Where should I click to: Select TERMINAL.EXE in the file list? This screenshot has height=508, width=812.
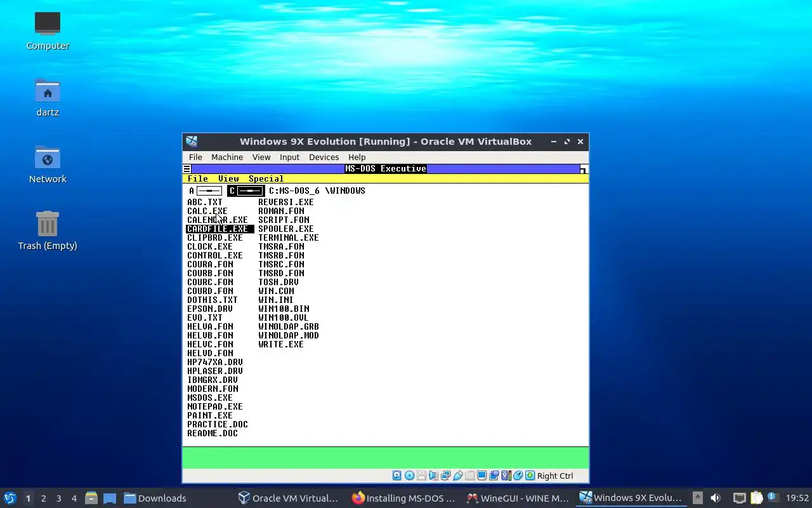click(x=288, y=237)
